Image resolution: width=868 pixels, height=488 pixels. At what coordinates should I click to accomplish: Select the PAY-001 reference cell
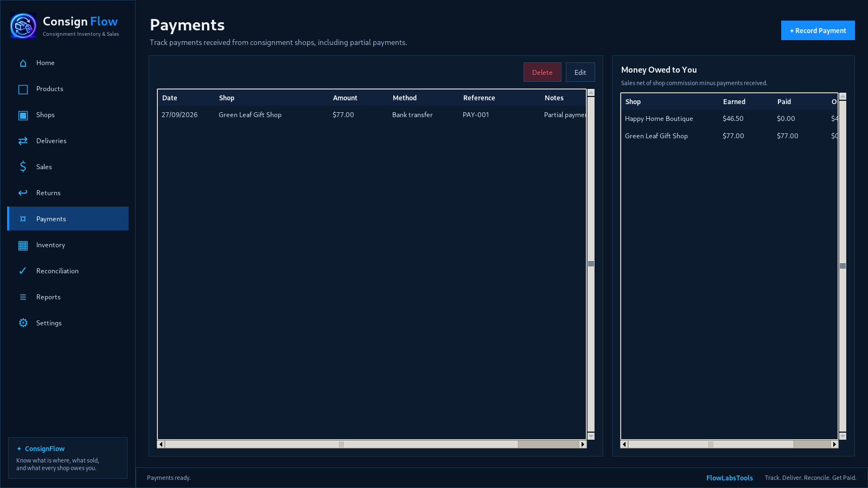point(476,115)
